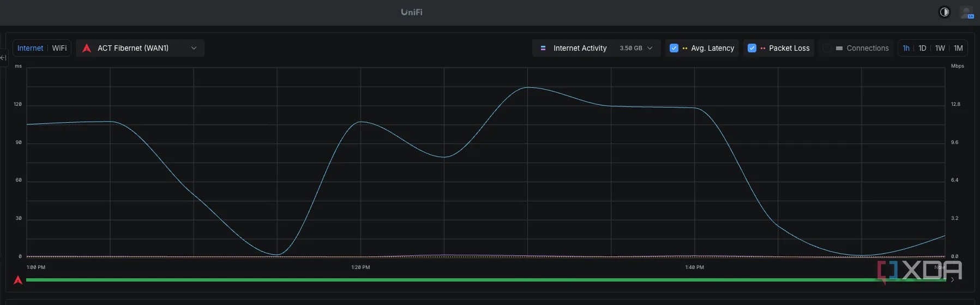Open the user profile avatar
980x305 pixels.
[x=966, y=12]
